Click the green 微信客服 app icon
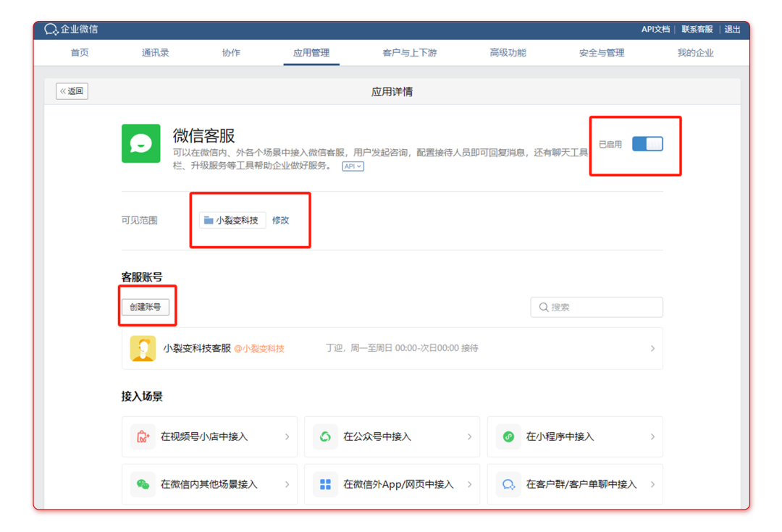Viewport: 782px width, 532px height. pos(140,143)
